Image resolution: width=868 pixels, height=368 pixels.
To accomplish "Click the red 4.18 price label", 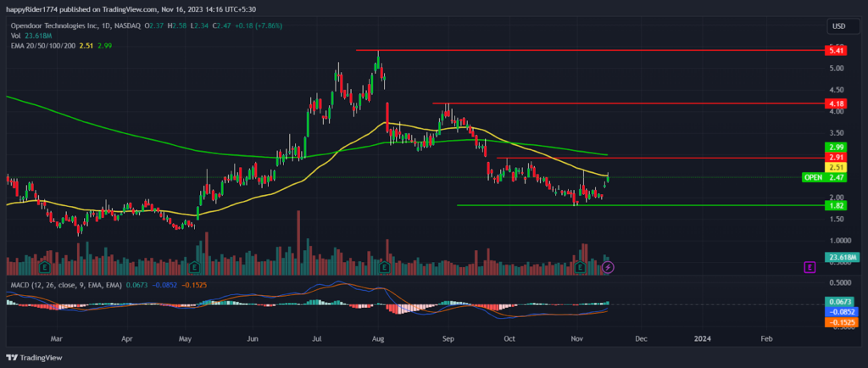I will click(834, 103).
